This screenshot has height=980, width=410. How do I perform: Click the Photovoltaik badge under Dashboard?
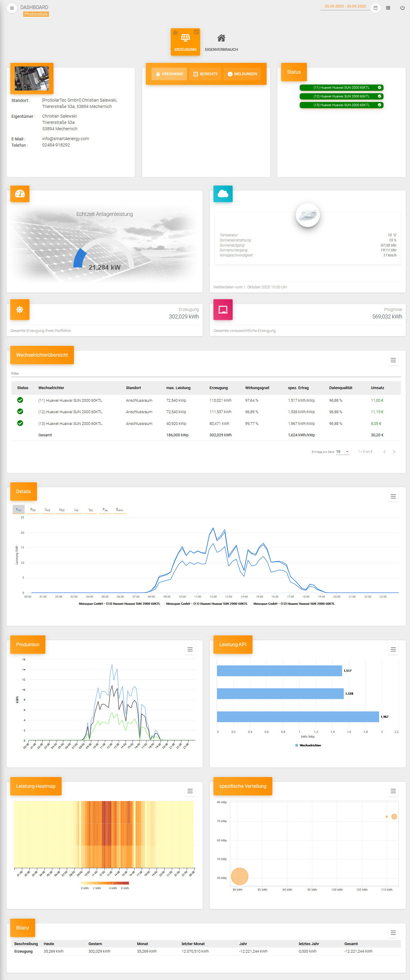point(36,14)
